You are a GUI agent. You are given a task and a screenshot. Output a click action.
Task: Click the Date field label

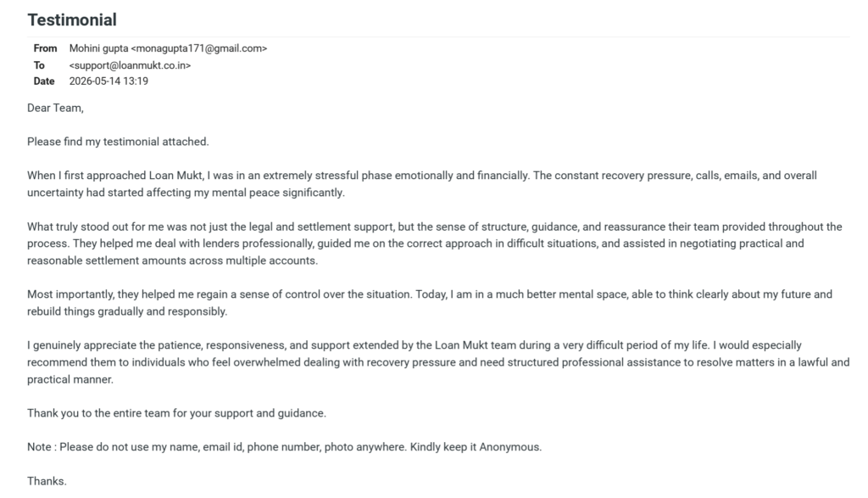tap(44, 81)
